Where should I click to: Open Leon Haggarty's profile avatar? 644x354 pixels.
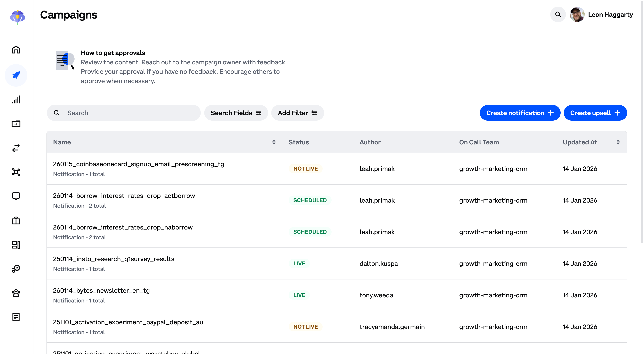[577, 14]
